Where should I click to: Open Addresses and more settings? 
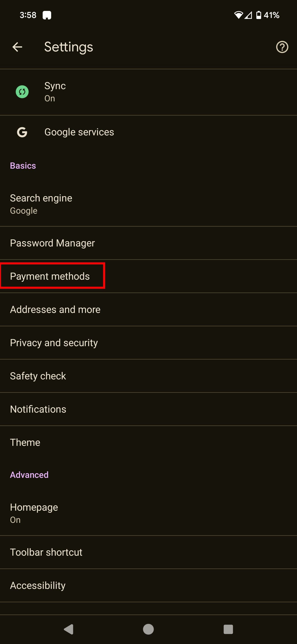55,309
